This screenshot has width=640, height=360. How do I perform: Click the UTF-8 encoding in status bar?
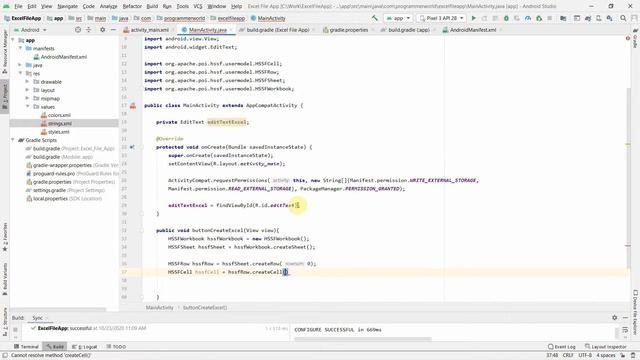(585, 355)
